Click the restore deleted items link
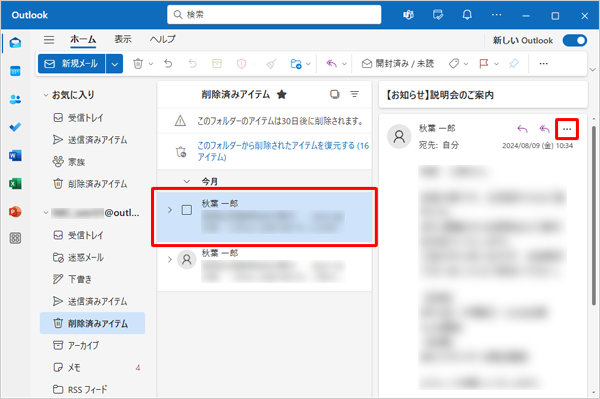 tap(283, 151)
